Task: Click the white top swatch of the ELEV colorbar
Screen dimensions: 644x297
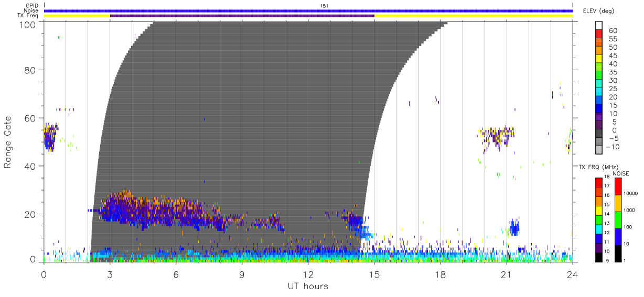Action: pyautogui.click(x=598, y=26)
